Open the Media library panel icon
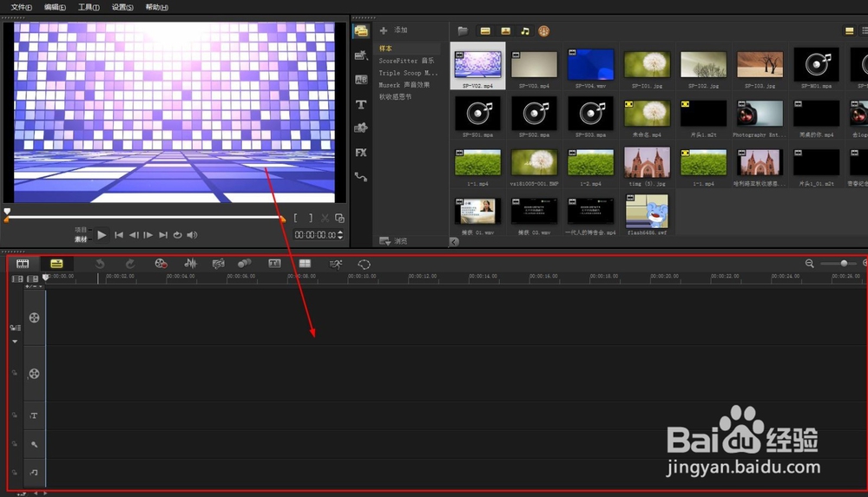This screenshot has width=868, height=497. [x=361, y=31]
